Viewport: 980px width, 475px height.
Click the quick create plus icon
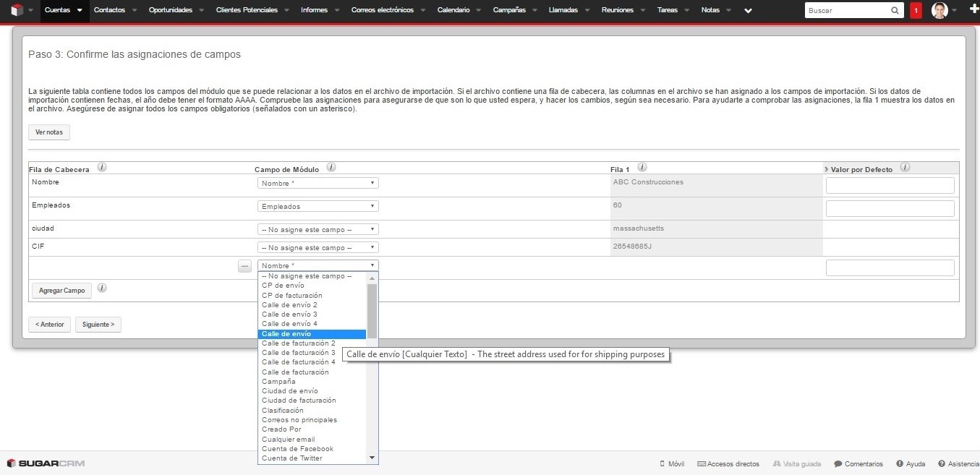tap(972, 10)
